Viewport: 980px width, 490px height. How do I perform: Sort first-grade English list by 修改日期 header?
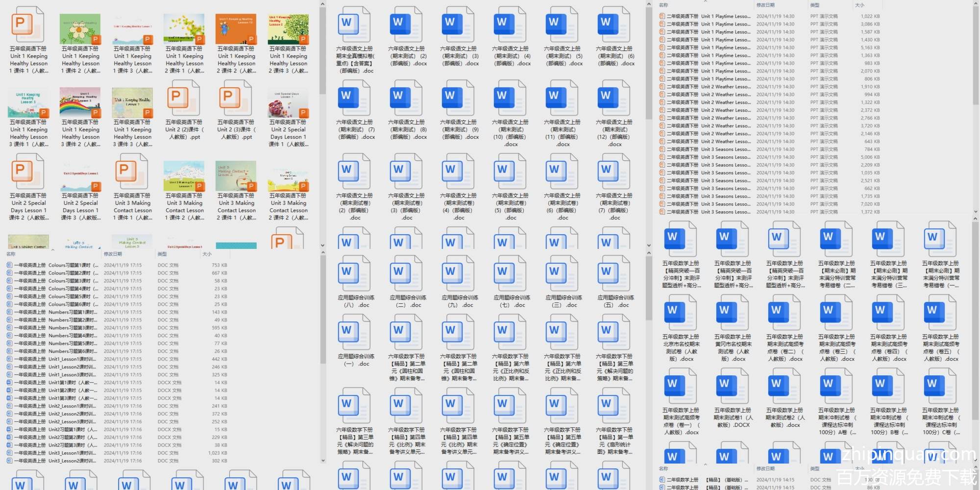pos(113,254)
